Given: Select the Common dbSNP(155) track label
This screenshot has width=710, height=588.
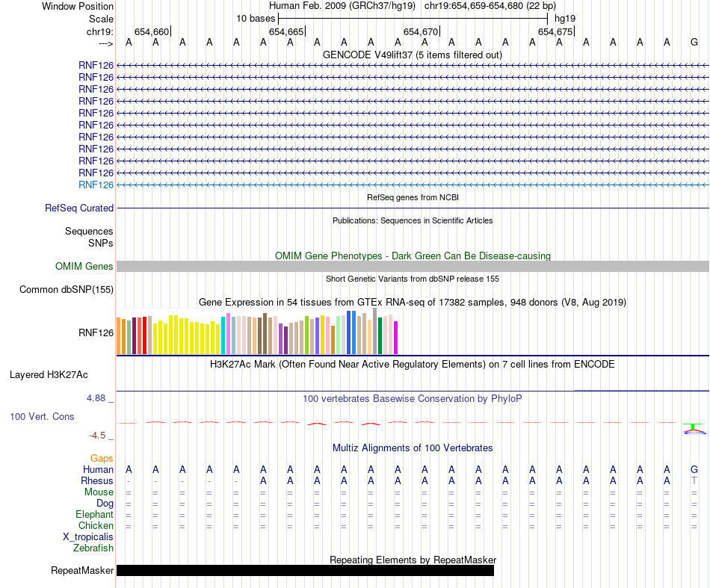Looking at the screenshot, I should click(67, 290).
